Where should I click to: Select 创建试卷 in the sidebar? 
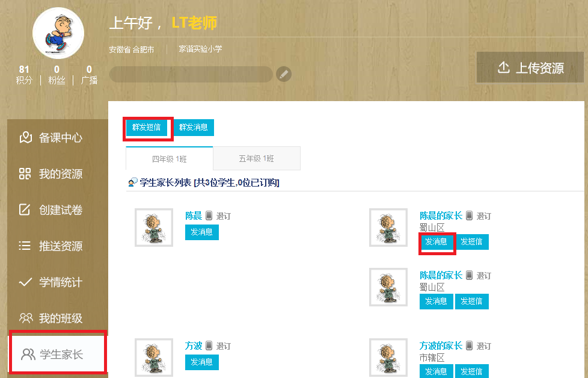(x=51, y=210)
